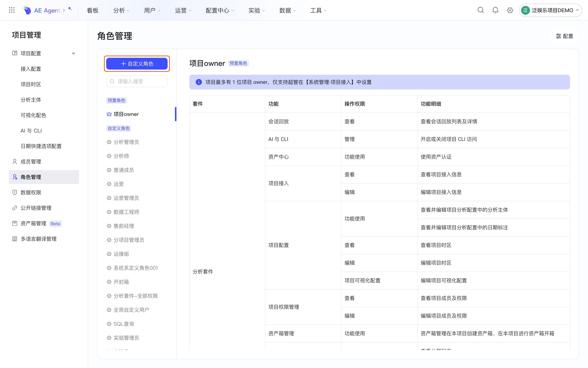Collapse the 项目配置 sidebar section

73,53
